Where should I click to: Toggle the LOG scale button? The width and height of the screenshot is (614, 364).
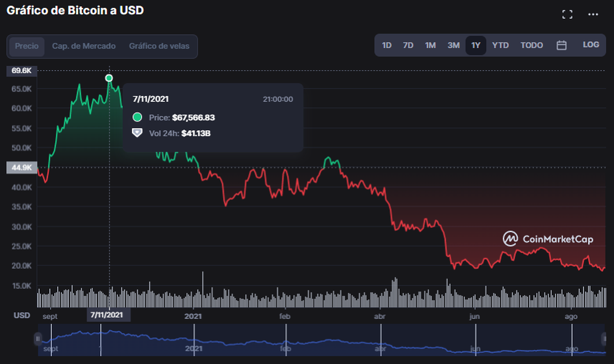tap(590, 45)
